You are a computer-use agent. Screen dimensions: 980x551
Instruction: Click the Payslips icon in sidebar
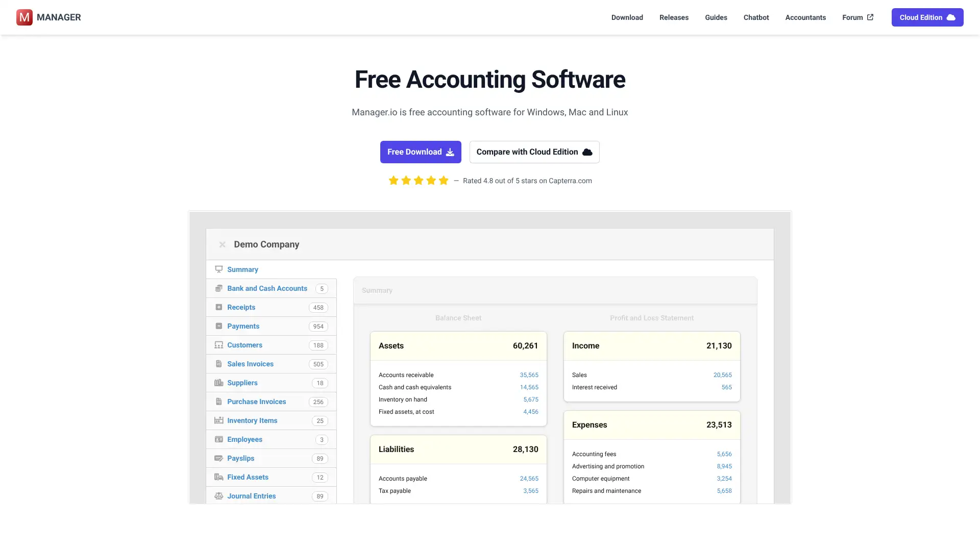click(x=218, y=458)
